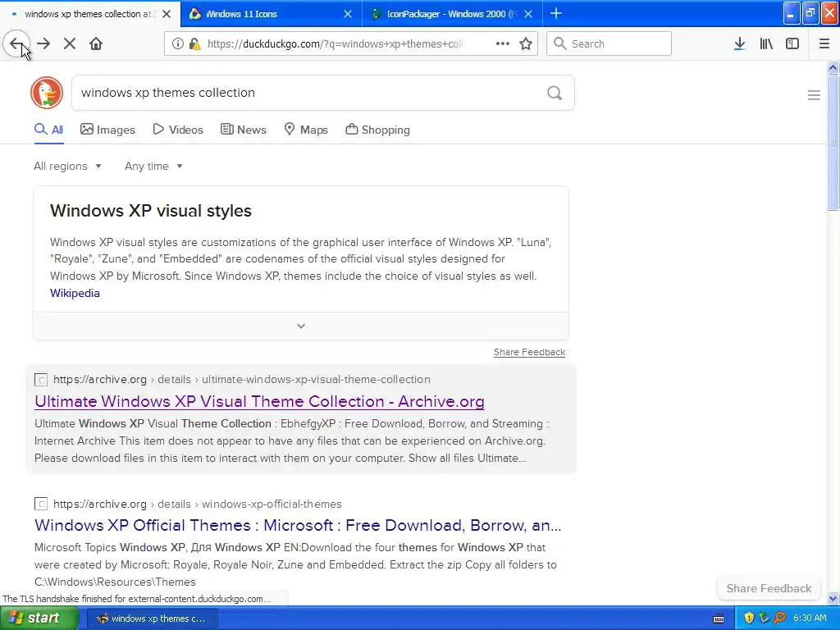This screenshot has width=840, height=630.
Task: Click floating Share Feedback button at bottom right
Action: (769, 588)
